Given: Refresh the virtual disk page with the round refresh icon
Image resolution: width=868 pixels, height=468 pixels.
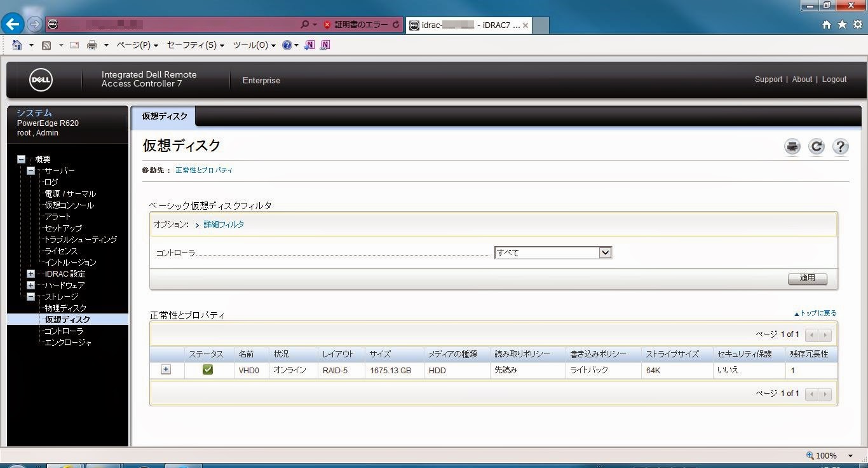Looking at the screenshot, I should pyautogui.click(x=817, y=147).
